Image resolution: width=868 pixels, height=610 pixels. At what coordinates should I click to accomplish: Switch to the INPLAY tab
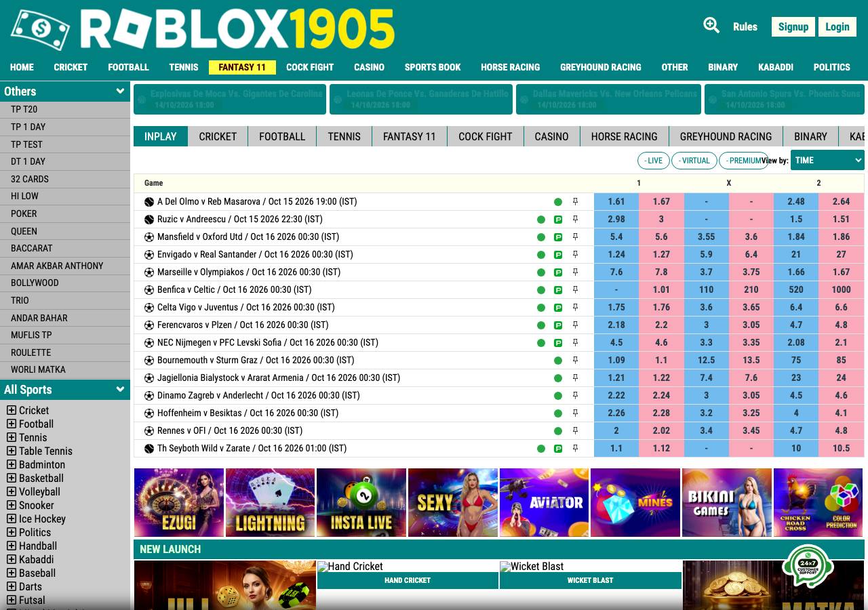click(x=161, y=136)
